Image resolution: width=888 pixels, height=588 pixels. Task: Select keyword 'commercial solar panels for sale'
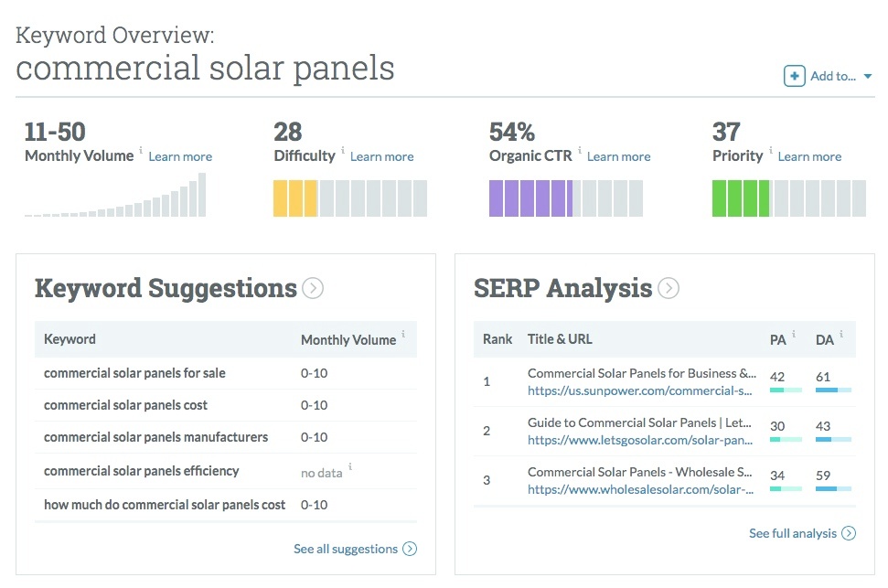point(134,373)
